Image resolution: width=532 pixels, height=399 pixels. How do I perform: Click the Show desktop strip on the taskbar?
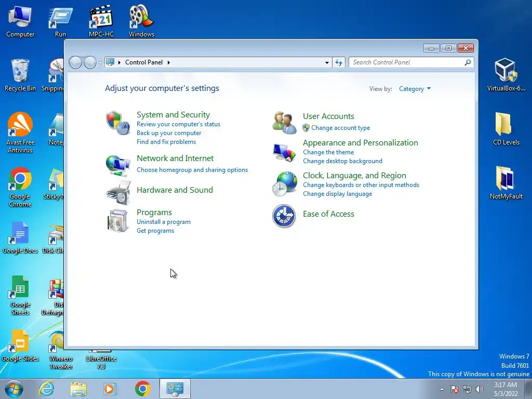click(x=528, y=389)
